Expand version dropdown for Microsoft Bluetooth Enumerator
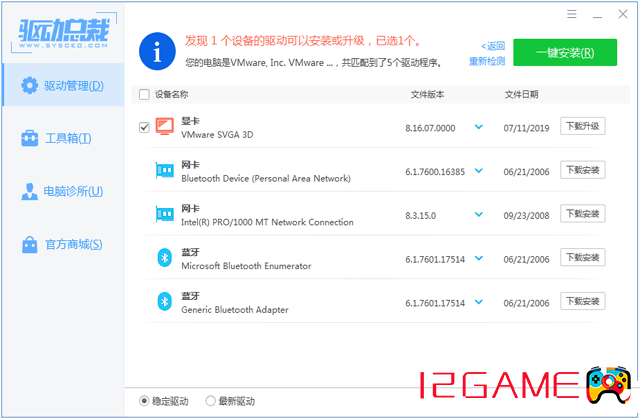Image resolution: width=640 pixels, height=419 pixels. [x=479, y=258]
